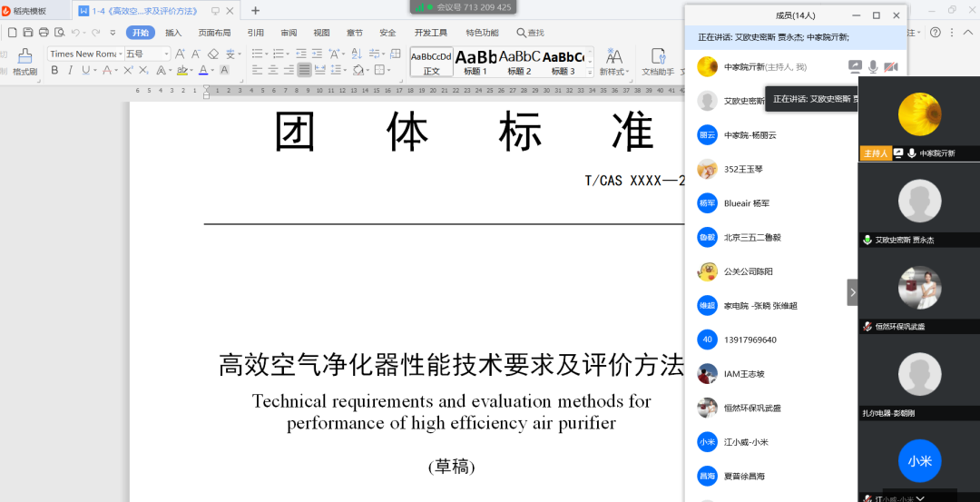Click the text highlight color icon
This screenshot has width=980, height=502.
pos(183,71)
